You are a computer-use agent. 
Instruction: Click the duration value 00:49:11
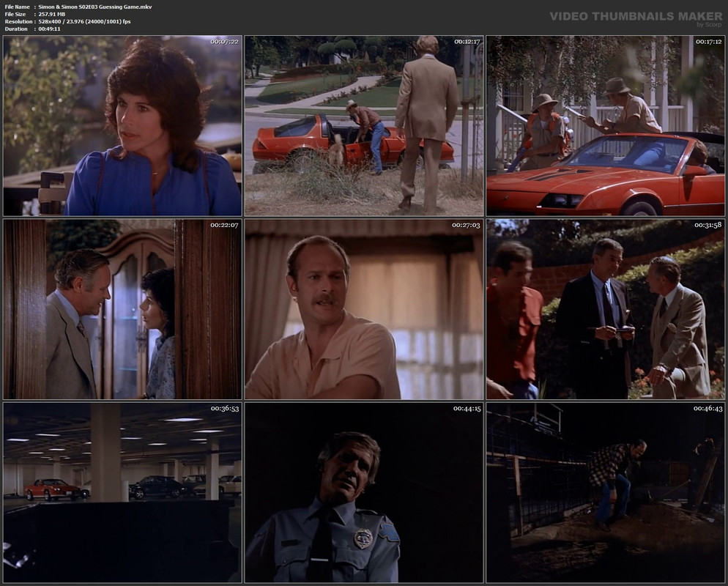click(x=50, y=29)
